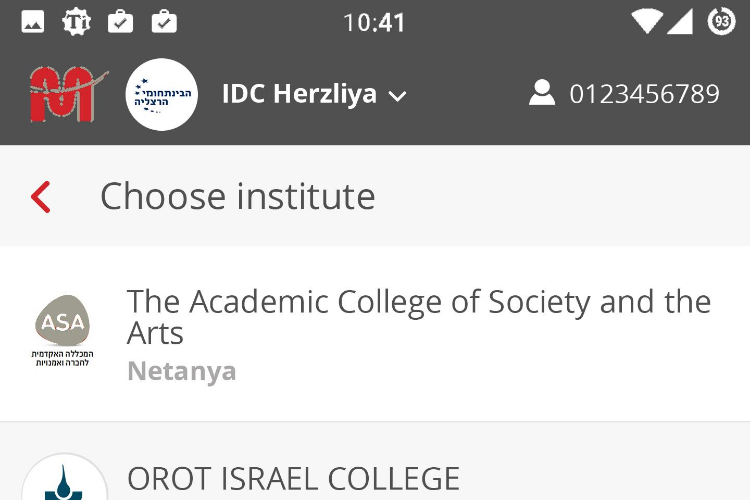Select the Orot Israel College logo
Image resolution: width=750 pixels, height=500 pixels.
pos(64,477)
